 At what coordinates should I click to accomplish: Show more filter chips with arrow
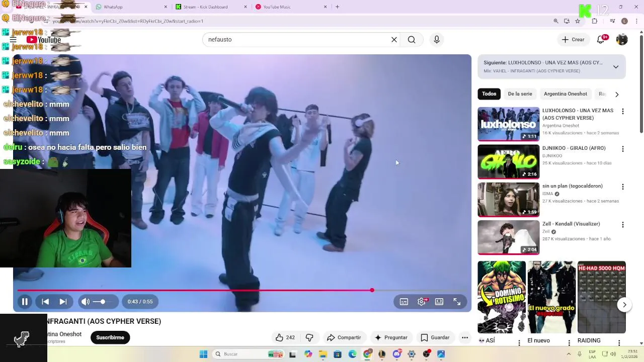(x=617, y=94)
